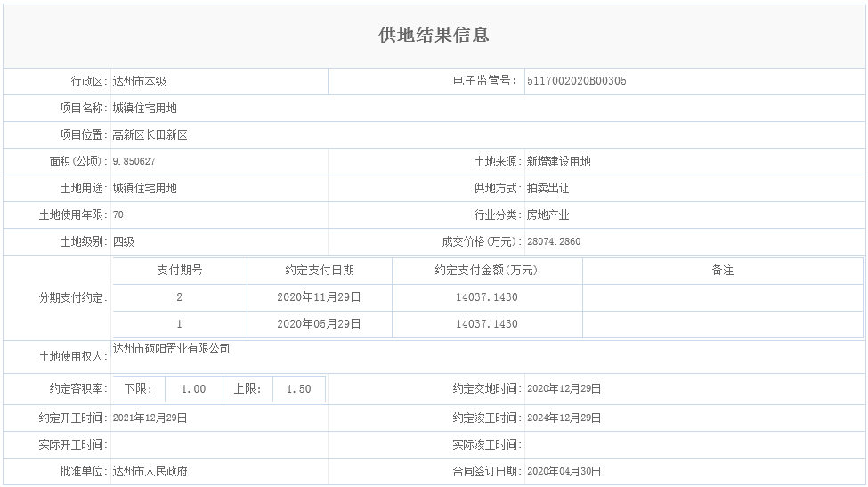Click the 实际竣工时间 label
Image resolution: width=868 pixels, height=487 pixels.
(x=487, y=444)
